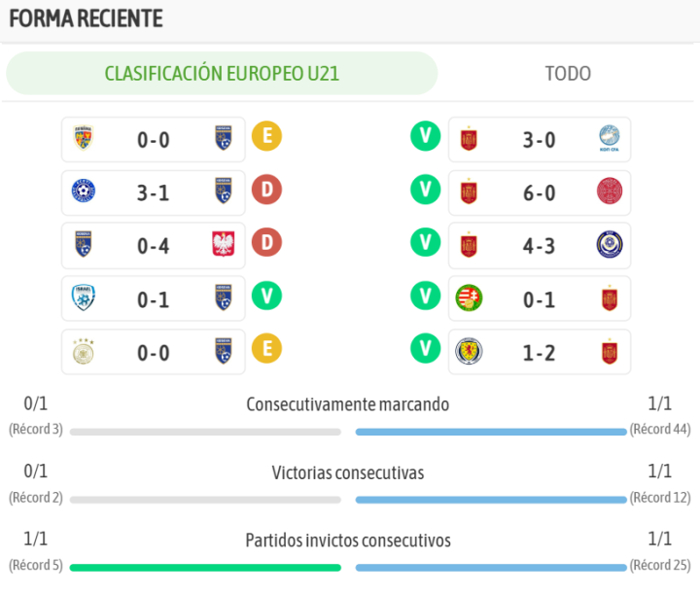Click the Germany crest with four stars
The height and width of the screenshot is (593, 700).
[x=84, y=352]
